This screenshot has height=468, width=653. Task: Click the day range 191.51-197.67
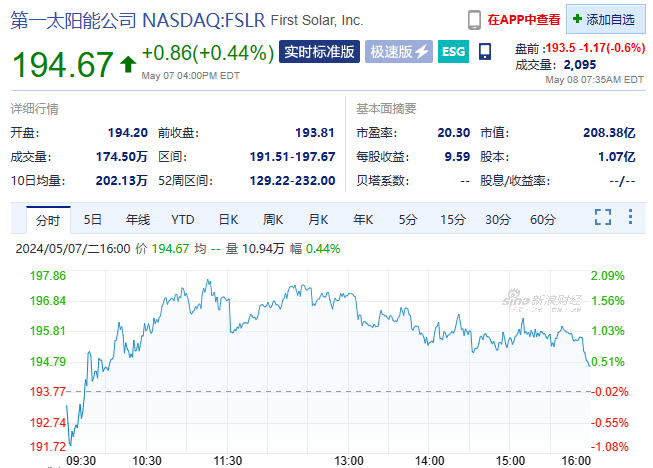pyautogui.click(x=292, y=157)
